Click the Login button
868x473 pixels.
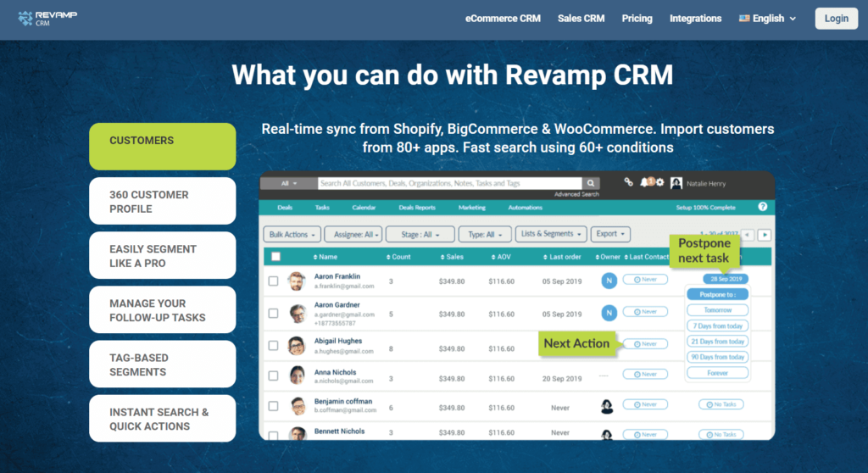click(x=836, y=19)
